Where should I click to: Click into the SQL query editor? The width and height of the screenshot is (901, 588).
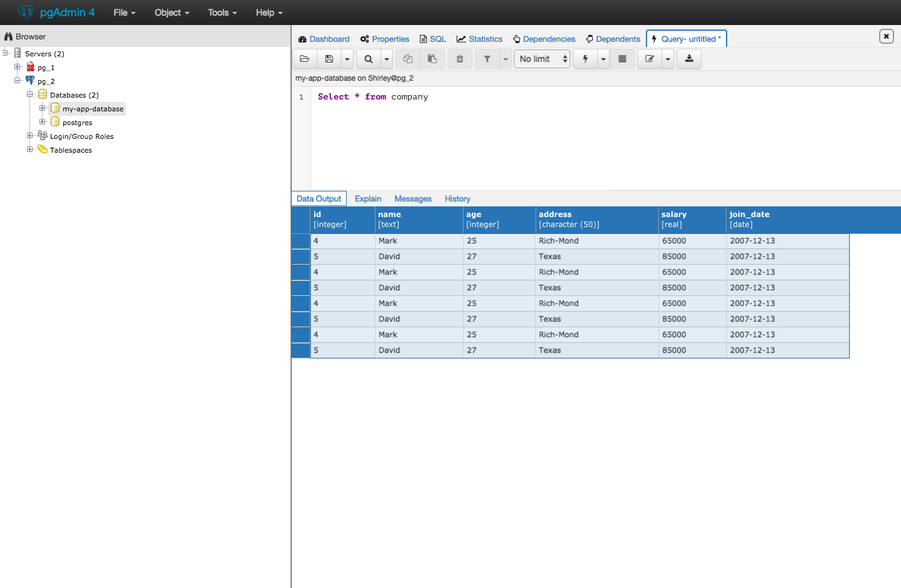pos(563,138)
